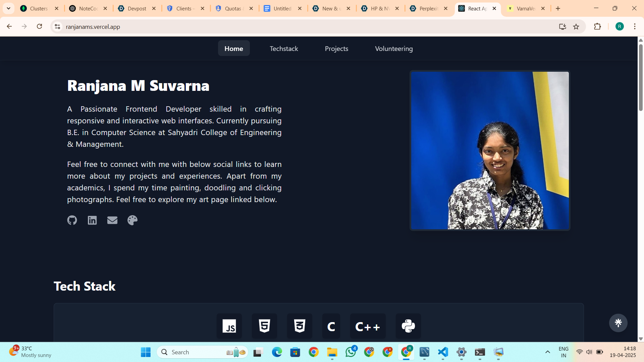This screenshot has height=362, width=644.
Task: Open the GitHub profile icon link
Action: tap(72, 220)
